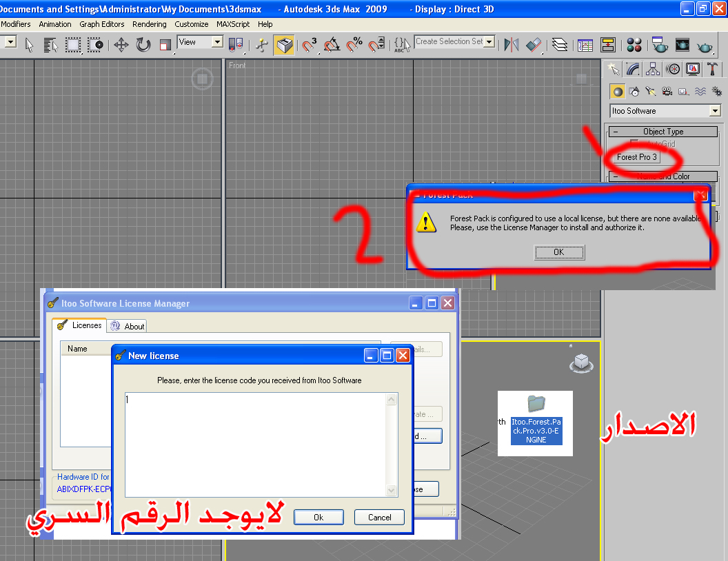Open the Animation menu
This screenshot has width=728, height=561.
pos(54,24)
